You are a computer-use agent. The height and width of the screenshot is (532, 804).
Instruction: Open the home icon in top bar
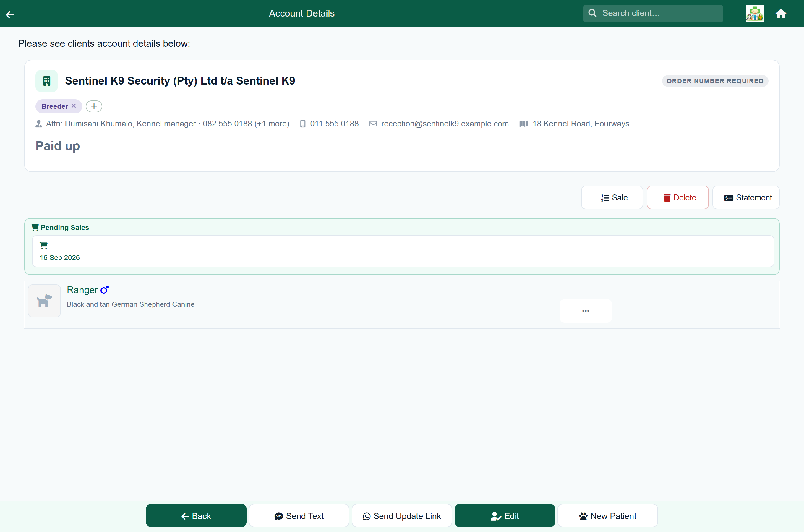point(781,14)
